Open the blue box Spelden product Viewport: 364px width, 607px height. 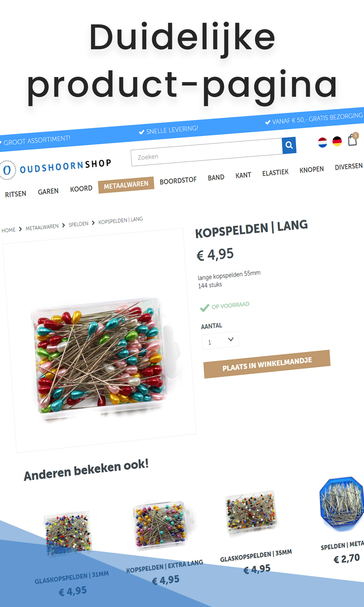pos(342,504)
